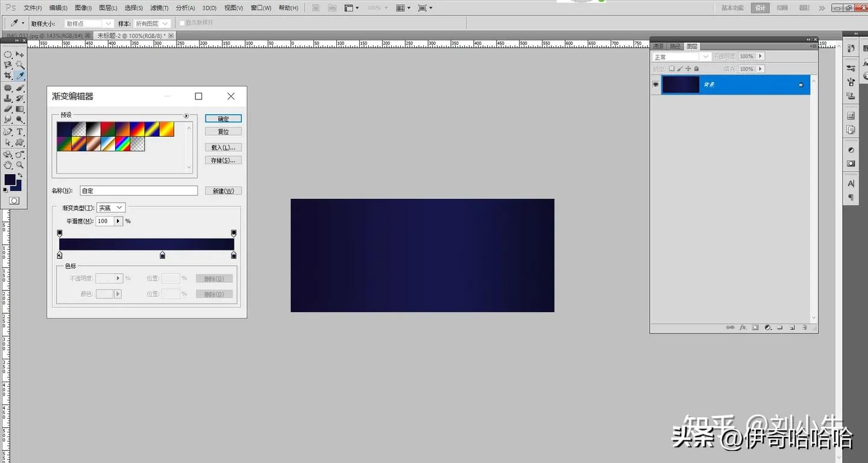Viewport: 868px width, 463px height.
Task: Select the blue-yellow gradient preset swatch
Action: point(152,128)
